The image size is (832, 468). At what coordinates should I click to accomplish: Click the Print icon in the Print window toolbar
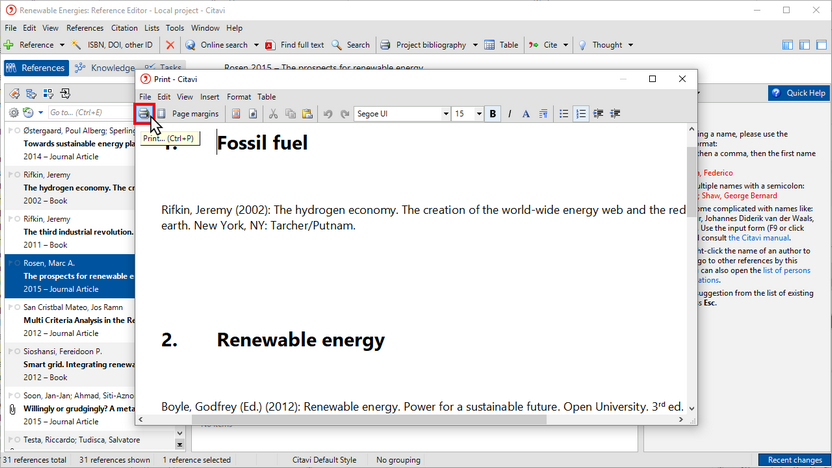(144, 114)
